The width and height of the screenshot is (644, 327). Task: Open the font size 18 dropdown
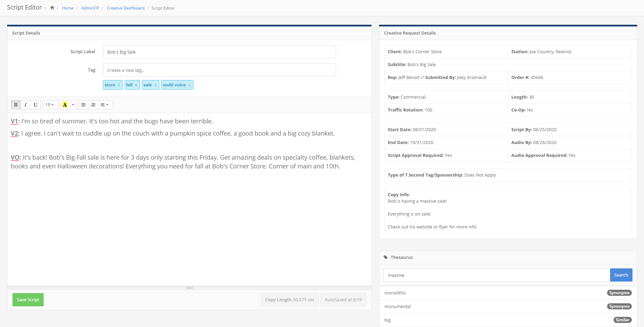click(x=50, y=105)
